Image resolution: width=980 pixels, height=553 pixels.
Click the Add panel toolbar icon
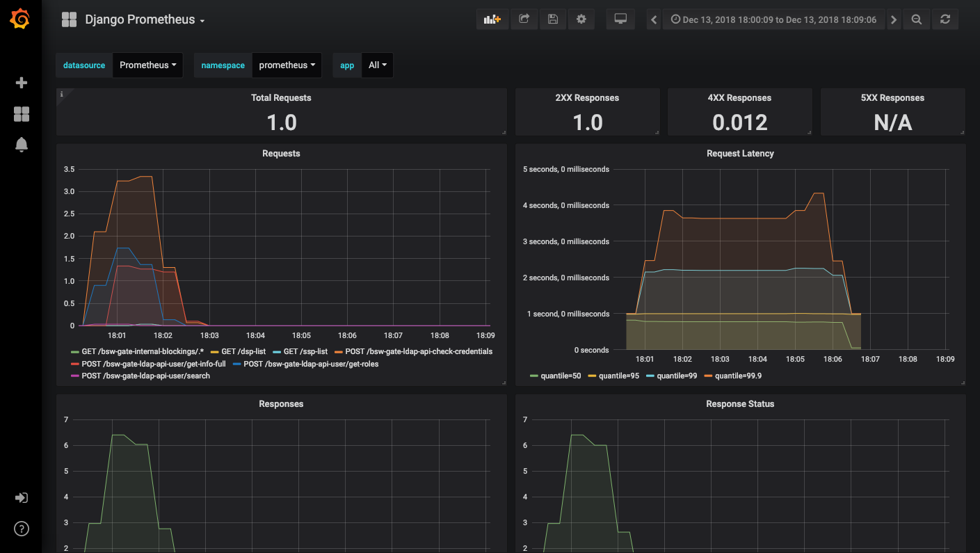click(492, 19)
